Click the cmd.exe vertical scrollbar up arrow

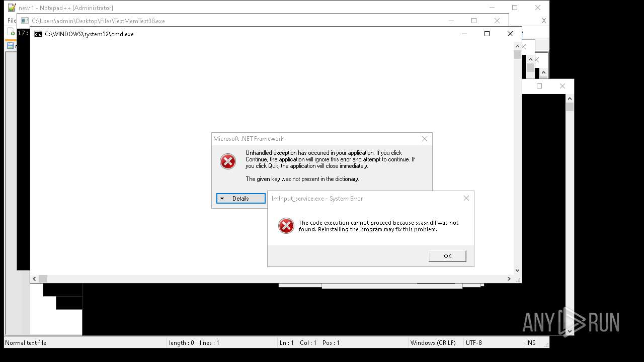coord(517,46)
